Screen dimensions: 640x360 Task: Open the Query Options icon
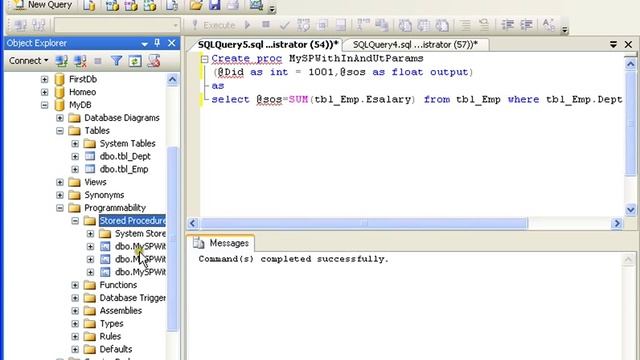[322, 25]
